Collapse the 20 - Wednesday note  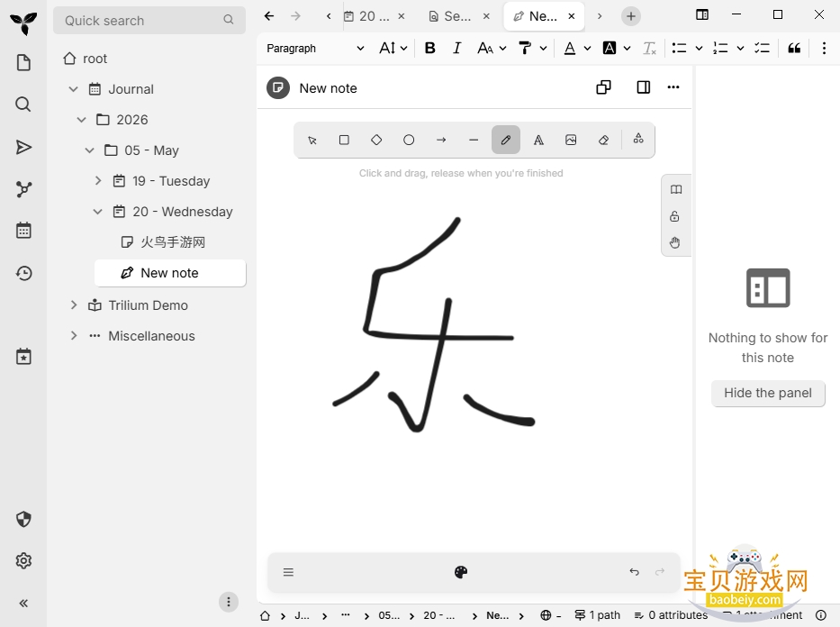point(97,212)
